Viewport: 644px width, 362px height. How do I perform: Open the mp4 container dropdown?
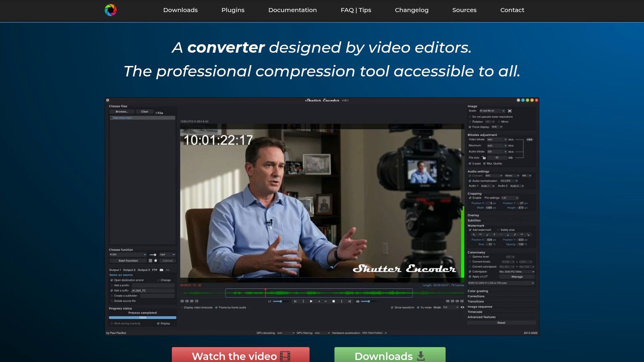[x=167, y=255]
